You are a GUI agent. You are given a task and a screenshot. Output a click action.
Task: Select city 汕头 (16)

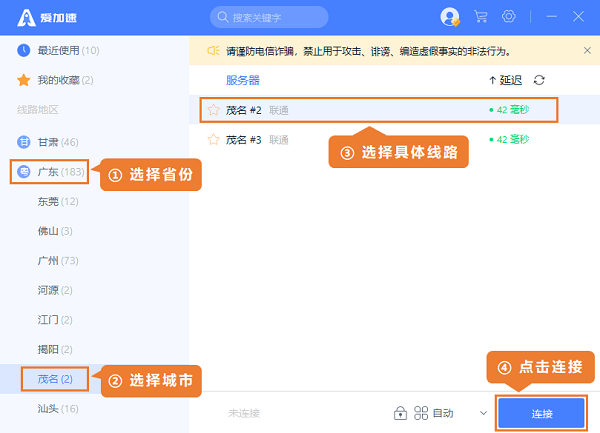point(58,409)
